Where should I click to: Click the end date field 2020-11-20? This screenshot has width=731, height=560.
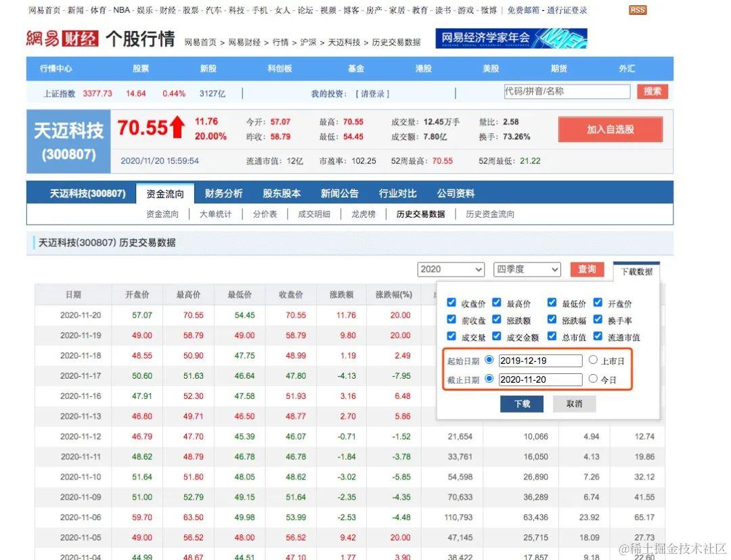tap(540, 379)
